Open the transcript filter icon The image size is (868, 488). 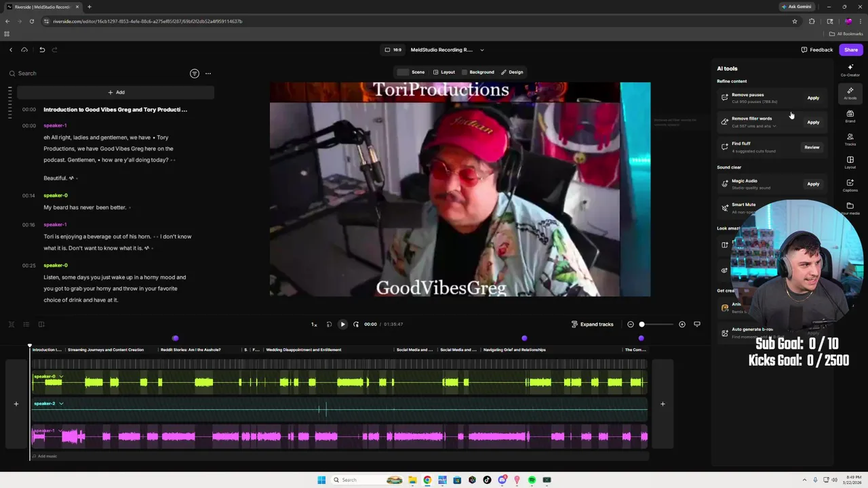tap(195, 73)
